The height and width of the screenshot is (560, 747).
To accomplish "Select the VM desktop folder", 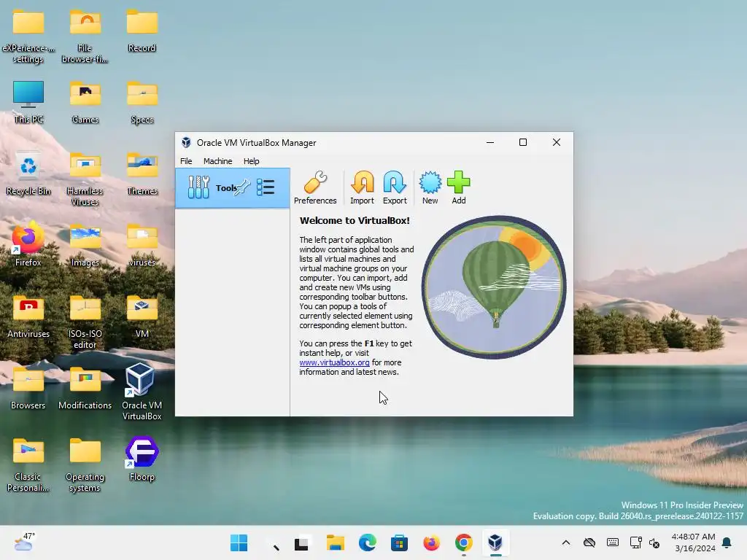I will click(142, 317).
